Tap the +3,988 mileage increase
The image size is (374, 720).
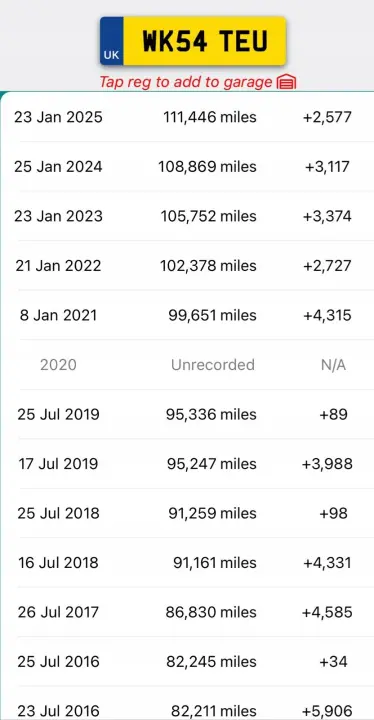pos(327,464)
